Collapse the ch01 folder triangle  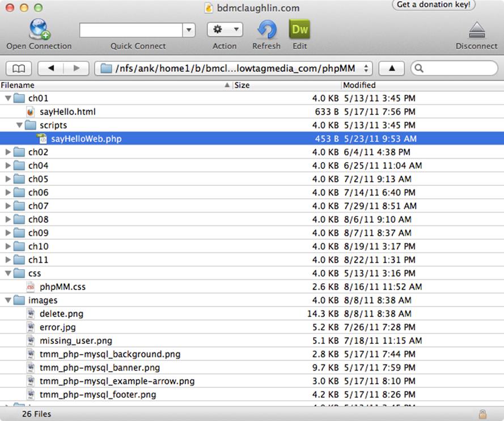[x=8, y=99]
